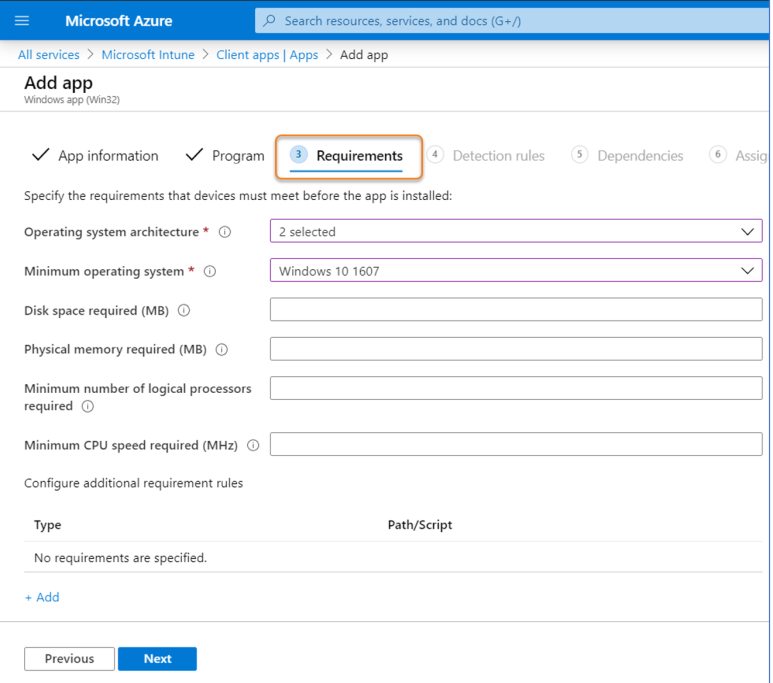
Task: Click the search magnifier icon
Action: (270, 20)
